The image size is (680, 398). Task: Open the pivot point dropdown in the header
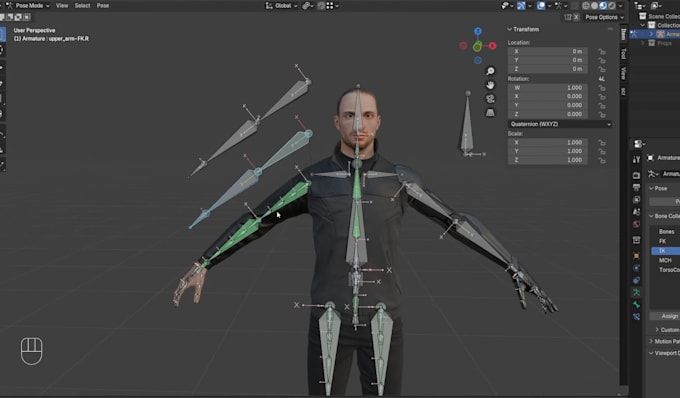[308, 6]
